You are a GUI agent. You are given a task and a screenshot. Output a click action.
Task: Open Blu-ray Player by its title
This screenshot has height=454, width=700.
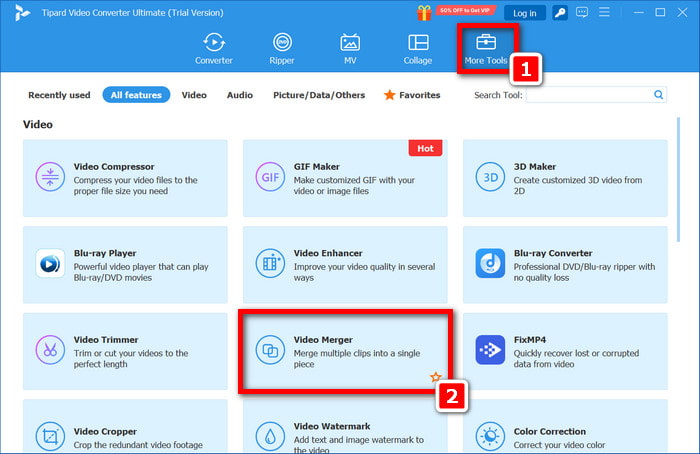pos(105,253)
